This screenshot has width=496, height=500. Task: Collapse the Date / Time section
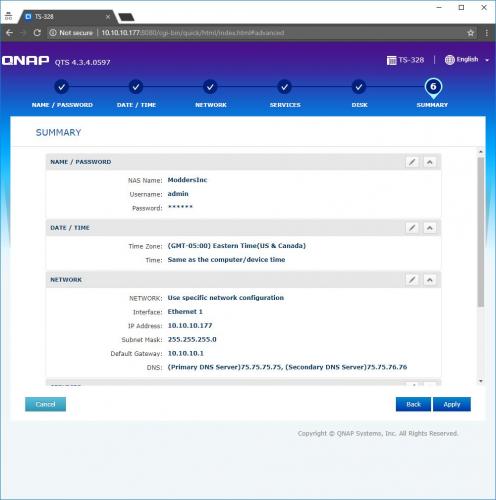click(430, 228)
